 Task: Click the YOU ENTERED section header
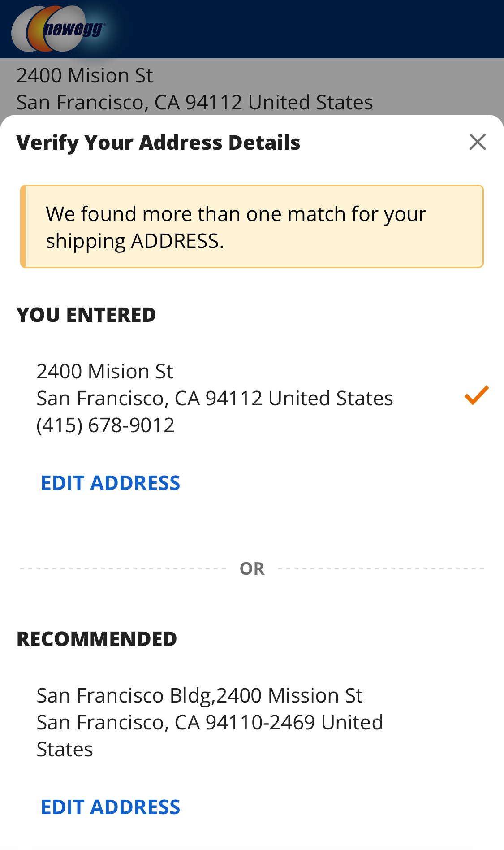click(86, 315)
